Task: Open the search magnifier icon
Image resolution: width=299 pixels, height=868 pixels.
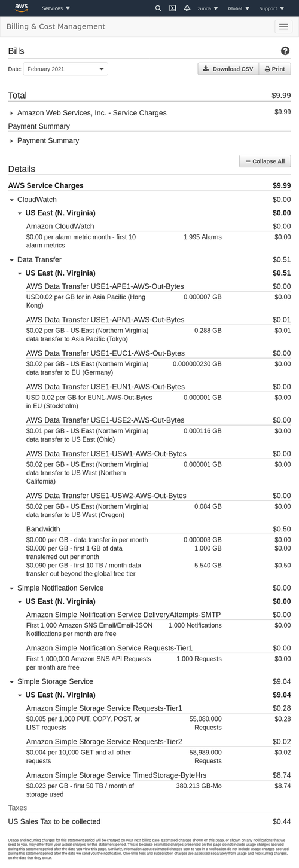Action: point(158,8)
